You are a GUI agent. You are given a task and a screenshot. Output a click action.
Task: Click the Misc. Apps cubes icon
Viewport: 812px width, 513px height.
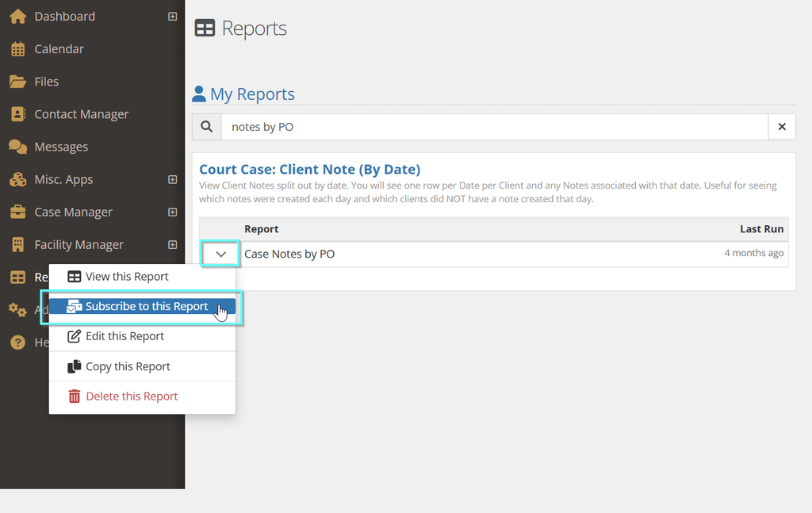(17, 180)
